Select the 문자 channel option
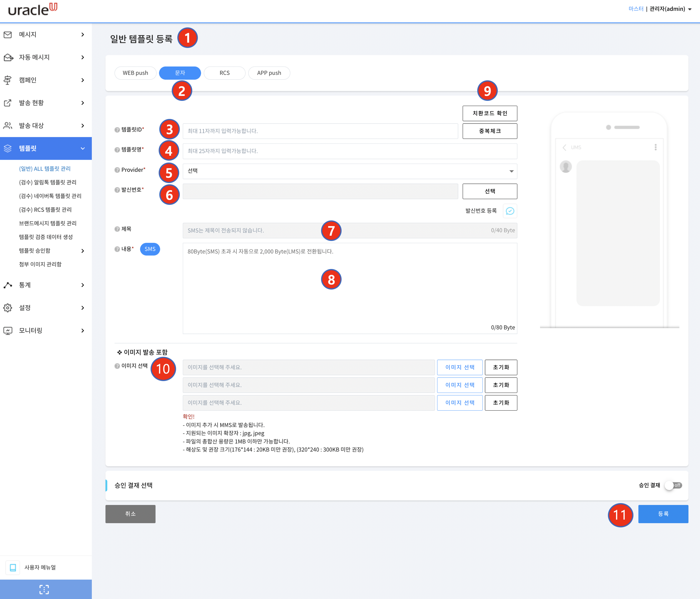This screenshot has height=599, width=700. coord(180,73)
